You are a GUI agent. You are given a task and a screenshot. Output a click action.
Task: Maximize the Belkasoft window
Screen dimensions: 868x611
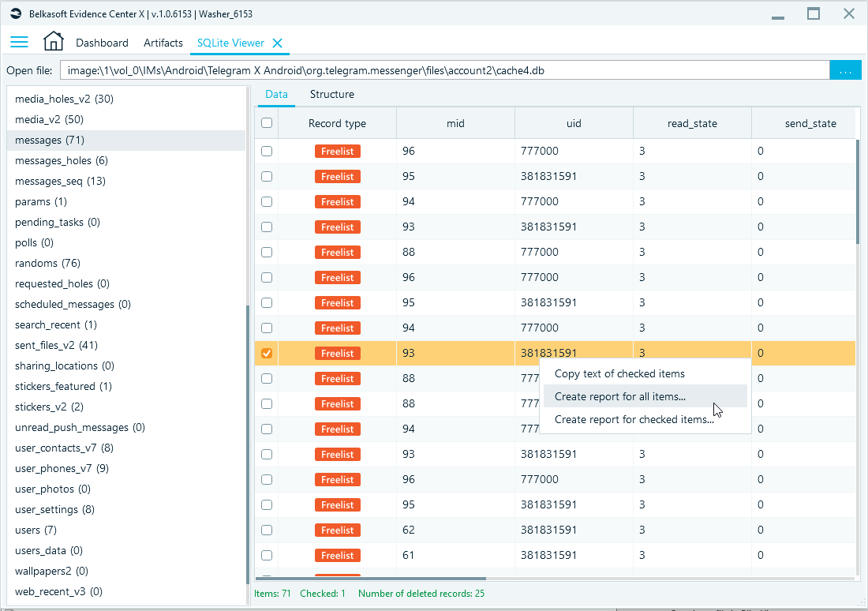[814, 13]
